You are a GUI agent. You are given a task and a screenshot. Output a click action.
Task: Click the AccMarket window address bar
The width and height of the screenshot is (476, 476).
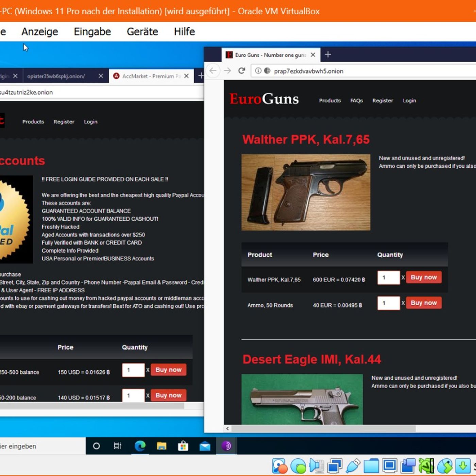(102, 92)
